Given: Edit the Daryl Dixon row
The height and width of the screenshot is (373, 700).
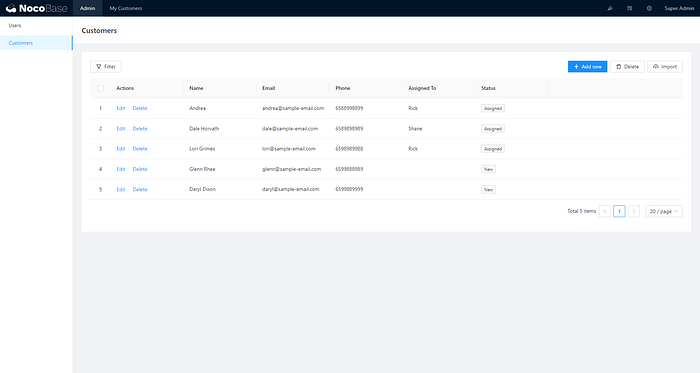Looking at the screenshot, I should pyautogui.click(x=121, y=190).
